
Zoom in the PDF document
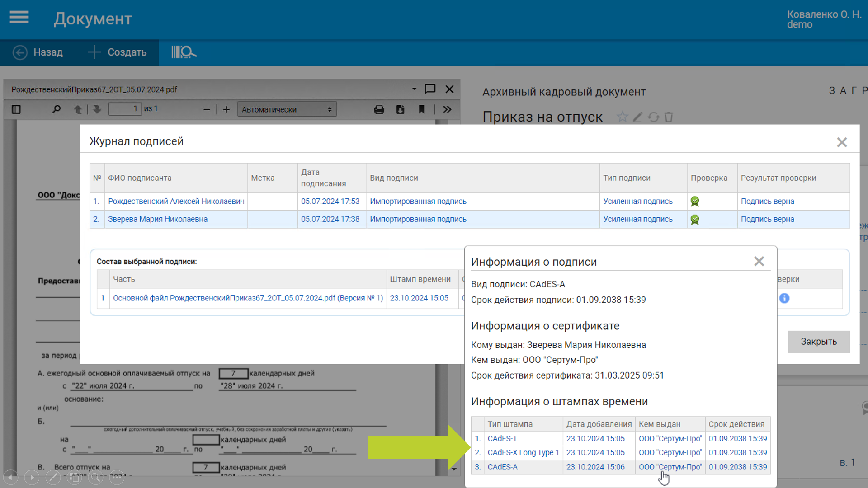tap(226, 109)
